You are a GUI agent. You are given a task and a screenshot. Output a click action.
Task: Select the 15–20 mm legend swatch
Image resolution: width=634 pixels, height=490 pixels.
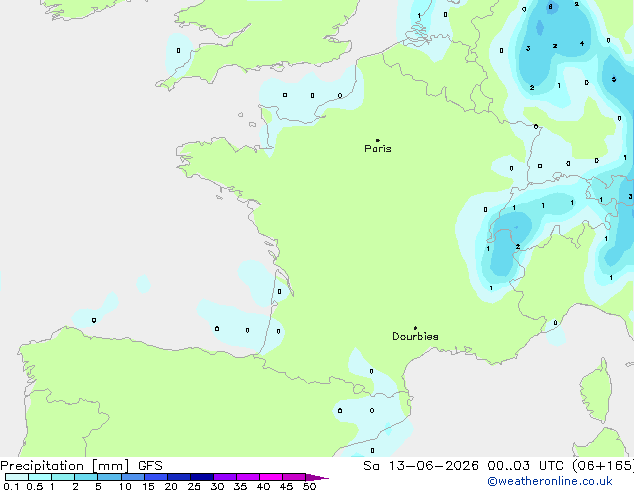[155, 477]
